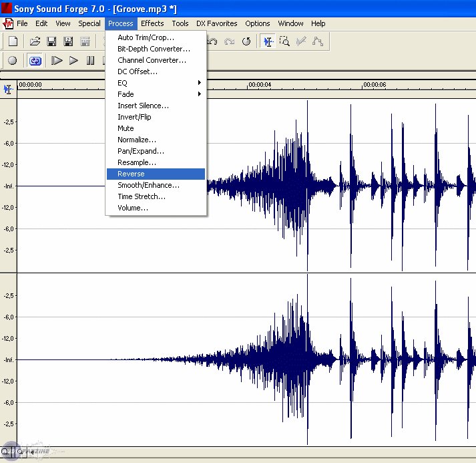The image size is (476, 463).
Task: Choose Bit-Depth Converter menu entry
Action: click(x=156, y=49)
